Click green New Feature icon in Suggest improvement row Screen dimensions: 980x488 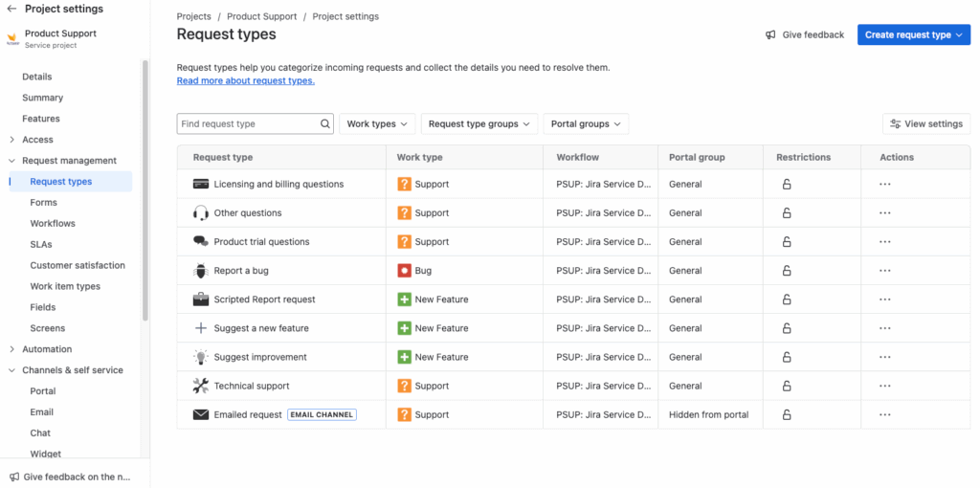click(x=405, y=357)
